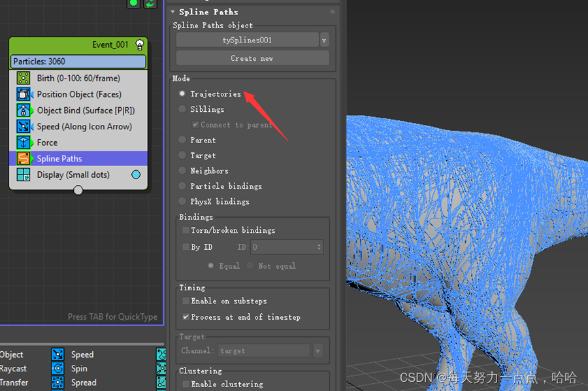Screen dimensions: 588x391
Task: Select the Force operator icon
Action: pos(23,142)
